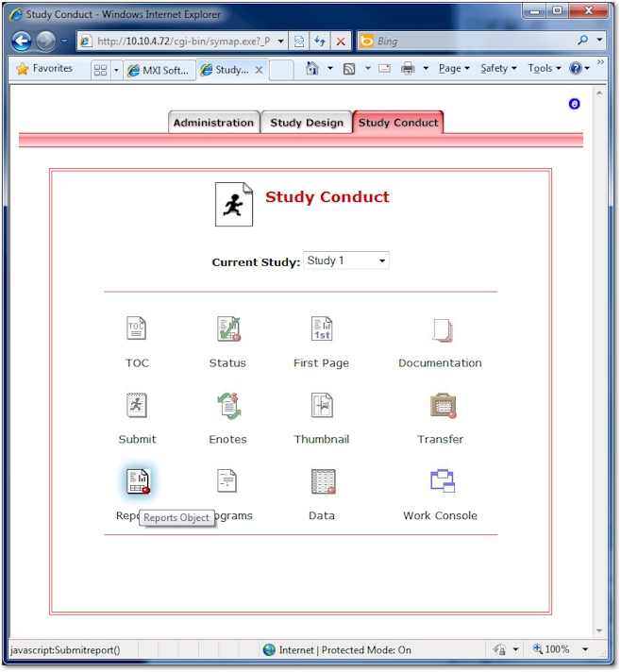Open the Help question mark menu
621x672 pixels.
[x=579, y=68]
